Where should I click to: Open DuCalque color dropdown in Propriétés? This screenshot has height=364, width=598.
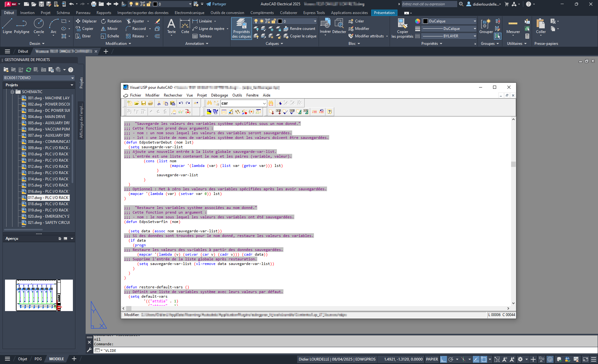coord(449,21)
